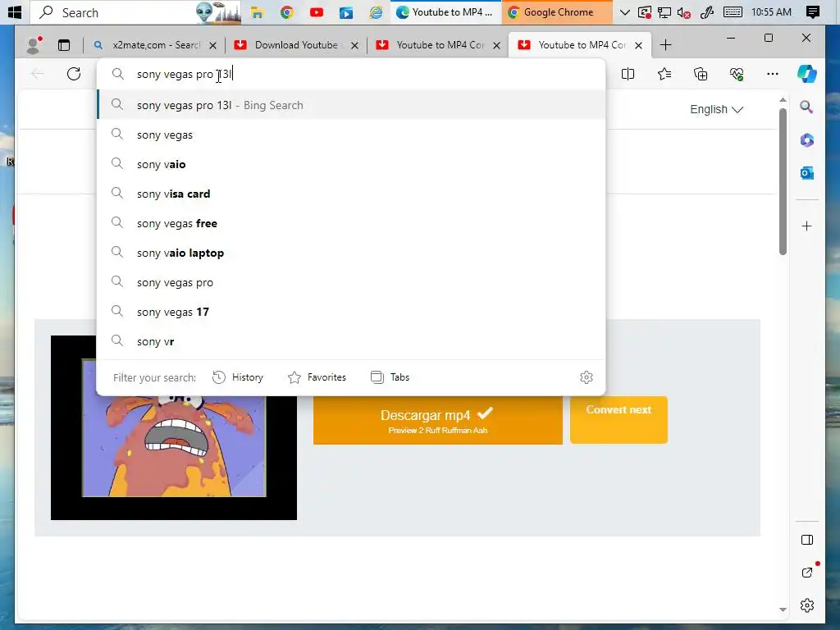Refresh the page with the reload icon
This screenshot has height=630, width=840.
pyautogui.click(x=74, y=74)
